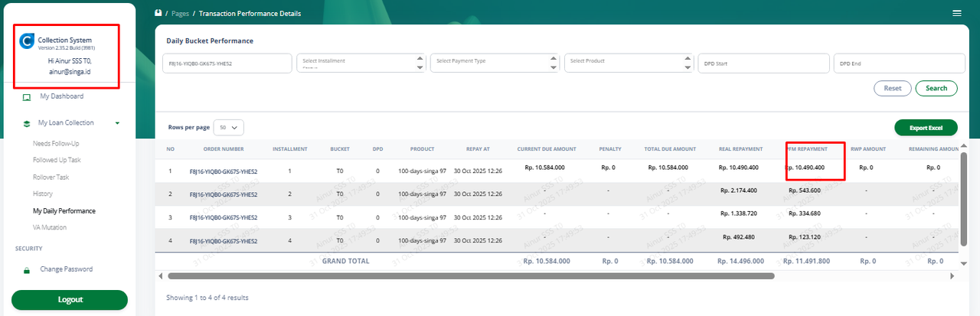
Task: Click the order number search field
Action: [227, 63]
